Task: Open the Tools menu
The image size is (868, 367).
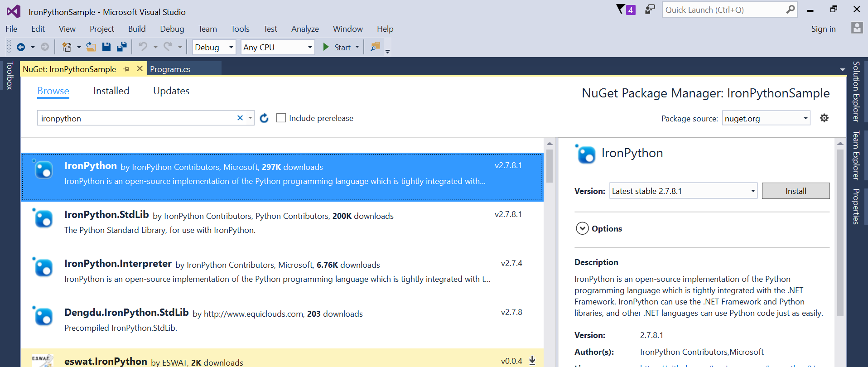Action: (240, 29)
